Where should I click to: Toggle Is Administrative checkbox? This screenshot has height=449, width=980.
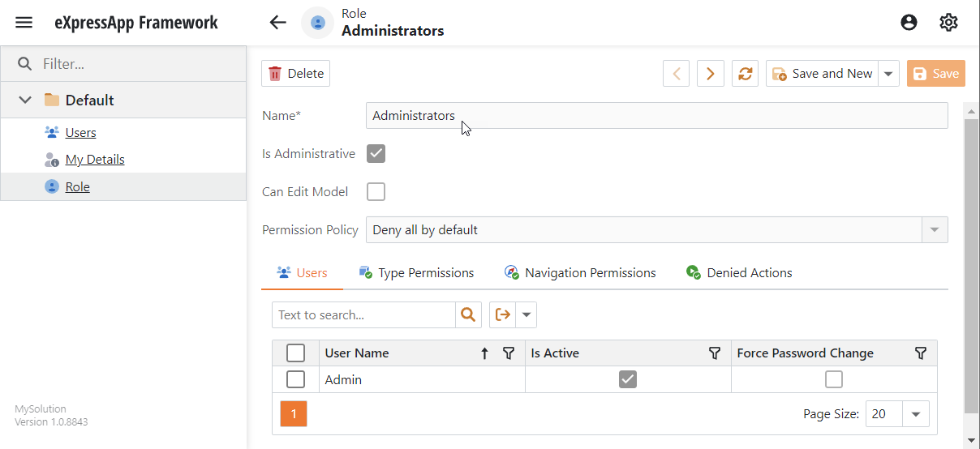click(x=376, y=153)
